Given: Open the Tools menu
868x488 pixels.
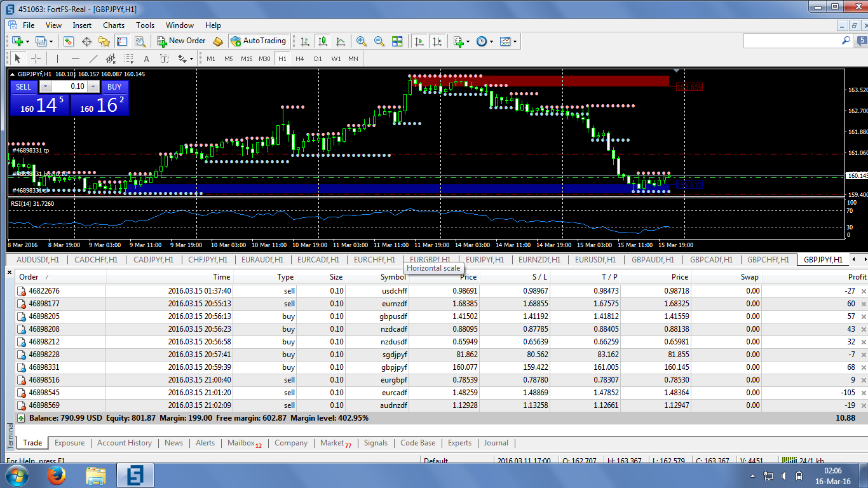Looking at the screenshot, I should 145,25.
